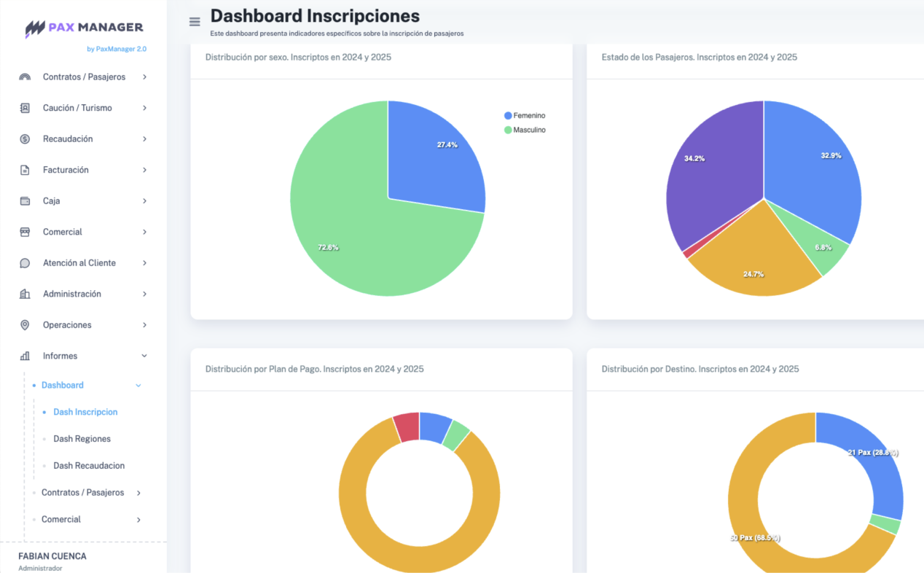The image size is (924, 573).
Task: Collapse the Dashboard submenu chevron
Action: [138, 386]
